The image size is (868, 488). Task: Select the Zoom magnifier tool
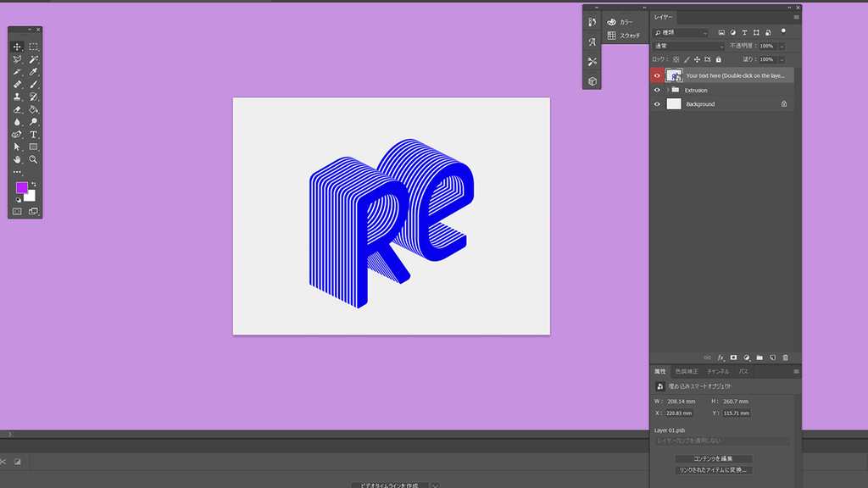33,159
